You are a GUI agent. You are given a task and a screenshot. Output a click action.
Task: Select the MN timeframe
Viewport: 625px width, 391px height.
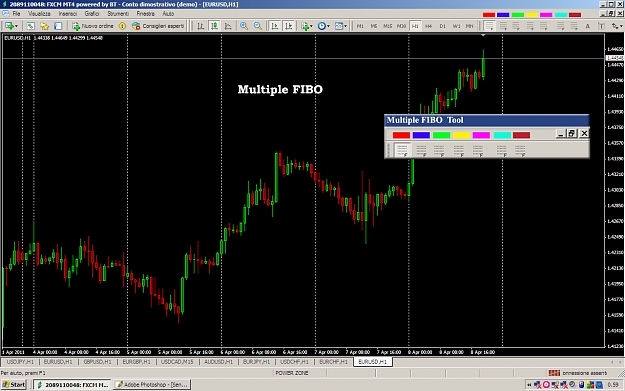pyautogui.click(x=470, y=26)
